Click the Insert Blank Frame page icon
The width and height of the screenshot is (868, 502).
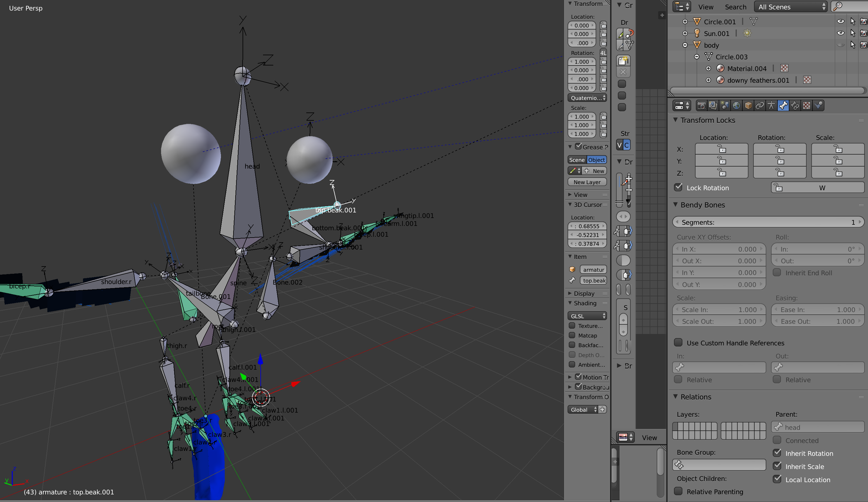click(623, 60)
